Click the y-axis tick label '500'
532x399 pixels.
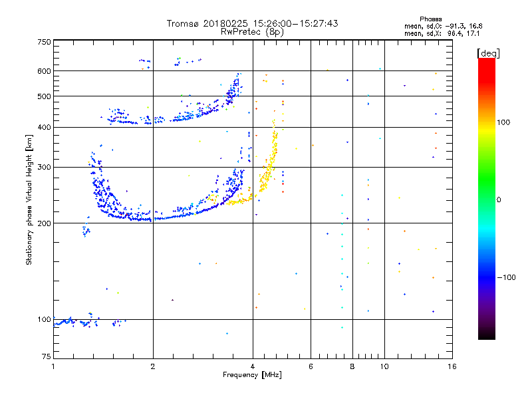44,96
